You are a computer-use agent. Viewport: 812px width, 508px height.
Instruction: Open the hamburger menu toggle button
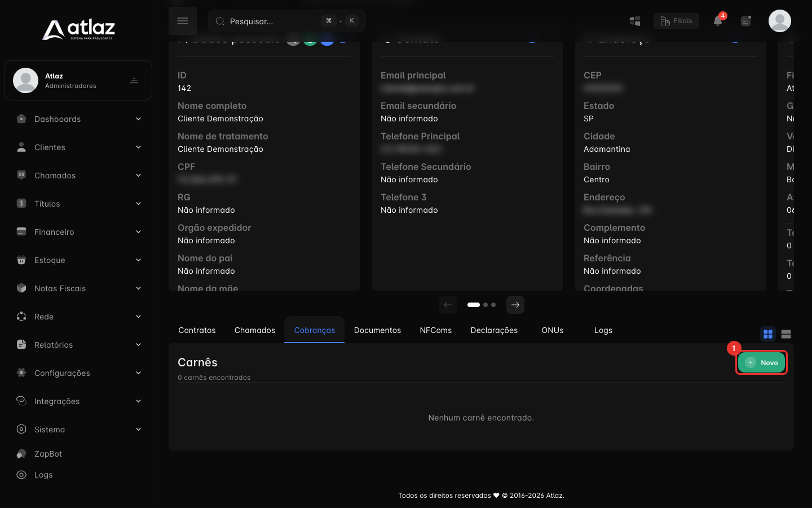pos(183,21)
